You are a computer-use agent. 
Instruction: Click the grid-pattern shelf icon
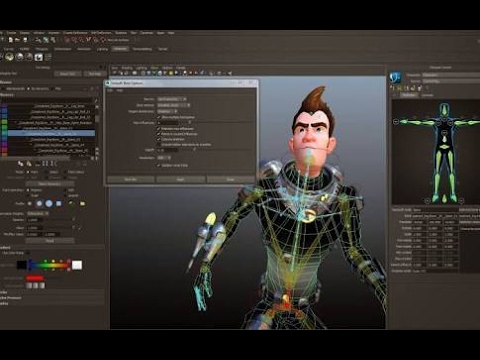pyautogui.click(x=48, y=57)
